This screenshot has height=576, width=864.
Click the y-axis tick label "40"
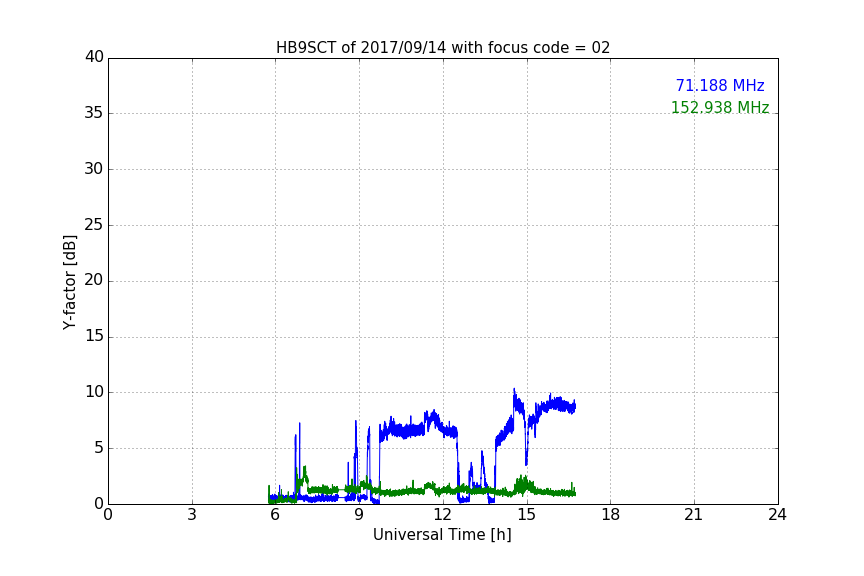pyautogui.click(x=94, y=57)
